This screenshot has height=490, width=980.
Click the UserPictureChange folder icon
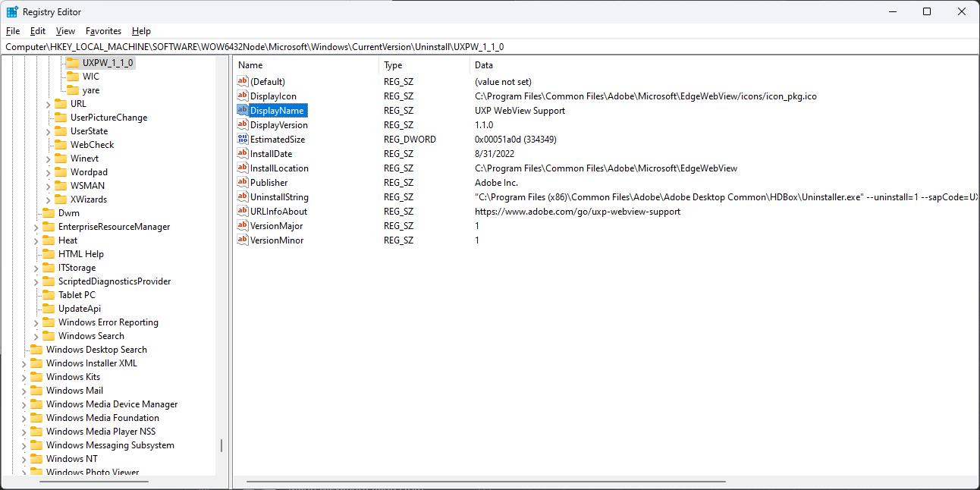pos(60,118)
